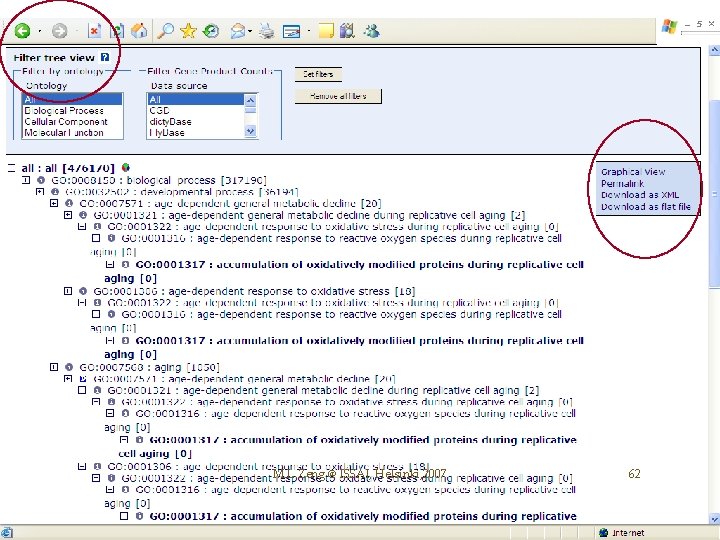Select CGD in the Data source list
720x540 pixels.
(x=196, y=111)
